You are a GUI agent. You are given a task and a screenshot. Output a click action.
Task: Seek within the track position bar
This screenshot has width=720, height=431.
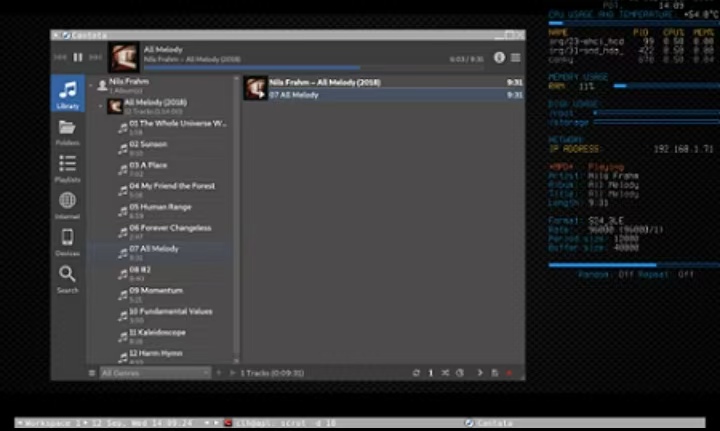(314, 68)
